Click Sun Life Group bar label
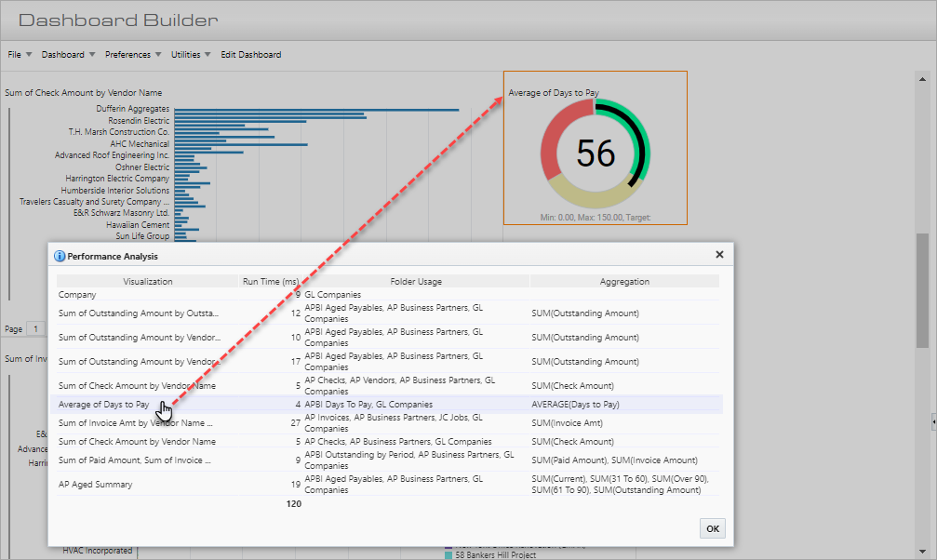The width and height of the screenshot is (937, 560). (x=142, y=236)
